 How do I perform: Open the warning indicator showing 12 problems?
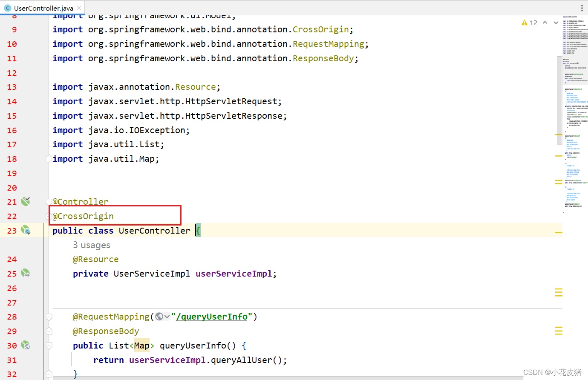[x=529, y=23]
